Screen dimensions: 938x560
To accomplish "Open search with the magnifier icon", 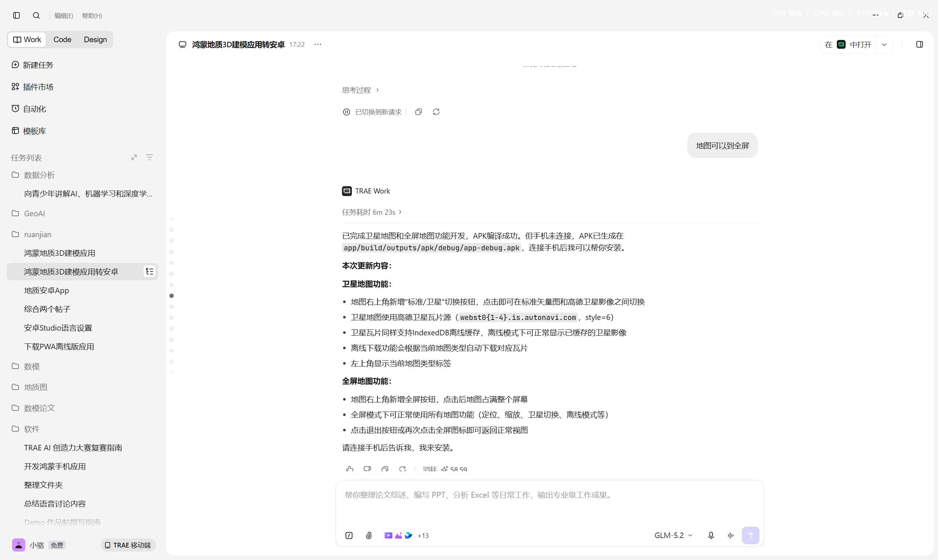I will (x=36, y=15).
